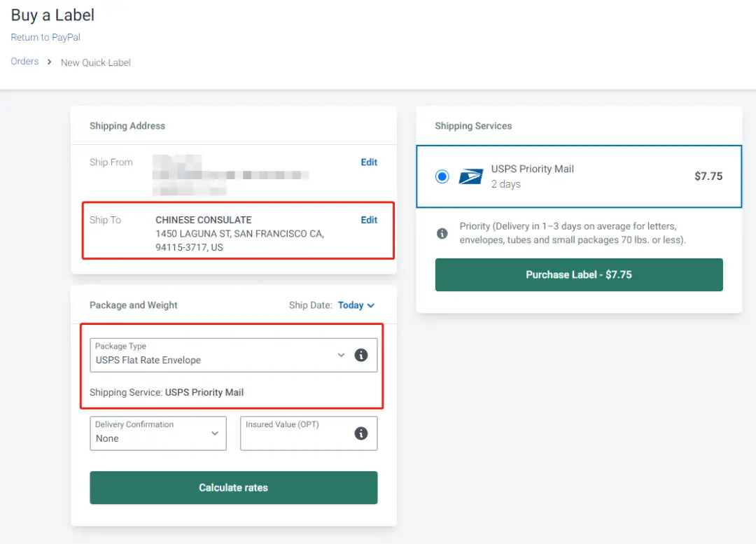Click the Purchase Label - $7.75 button
This screenshot has width=756, height=544.
tap(579, 275)
